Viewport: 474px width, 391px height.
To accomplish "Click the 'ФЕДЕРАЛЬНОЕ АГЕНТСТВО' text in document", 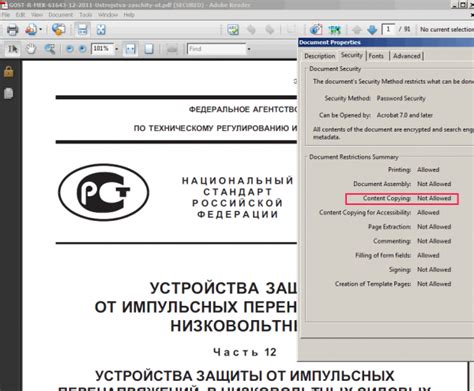I will click(x=243, y=109).
